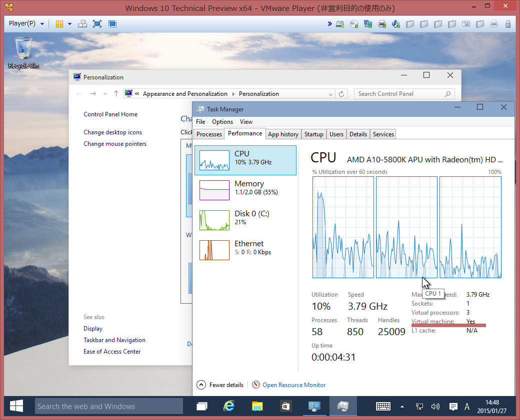Open the Recycle Bin desktop icon
The image size is (520, 420).
pyautogui.click(x=23, y=53)
